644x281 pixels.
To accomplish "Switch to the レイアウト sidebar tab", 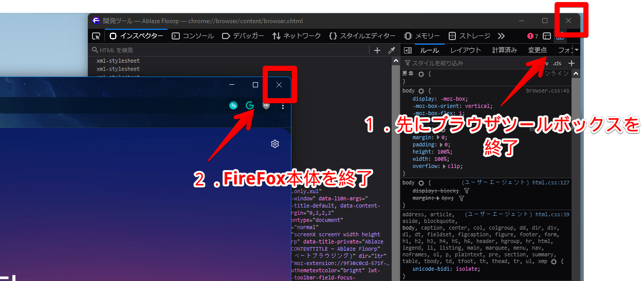I will pos(466,50).
